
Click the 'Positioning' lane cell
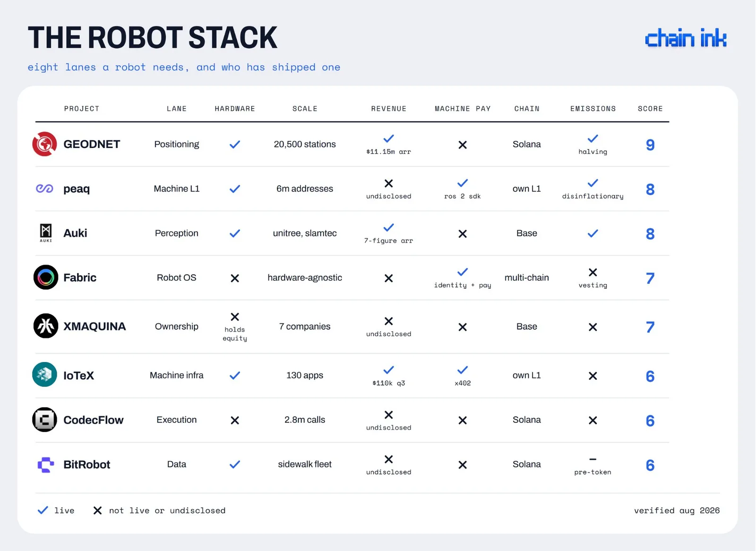[177, 144]
